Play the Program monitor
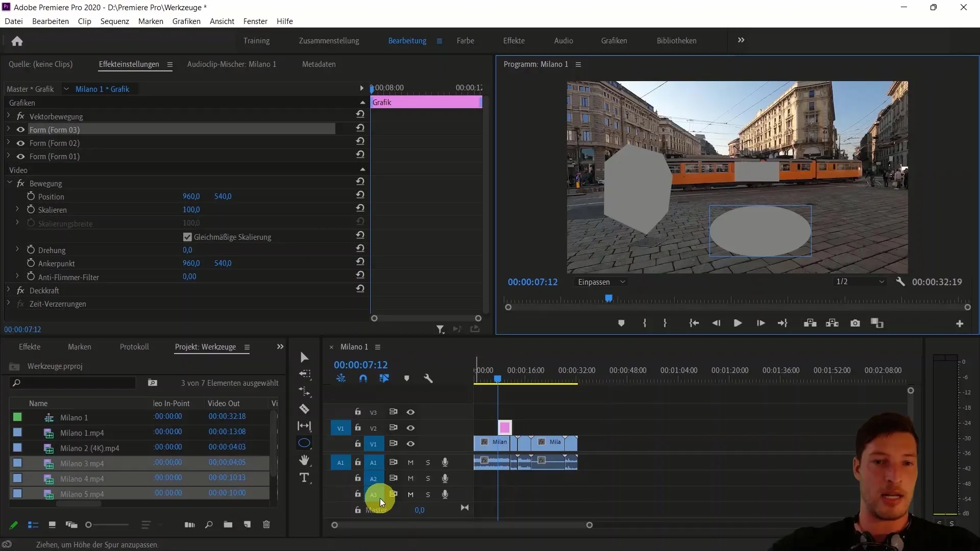980x551 pixels. (x=738, y=323)
